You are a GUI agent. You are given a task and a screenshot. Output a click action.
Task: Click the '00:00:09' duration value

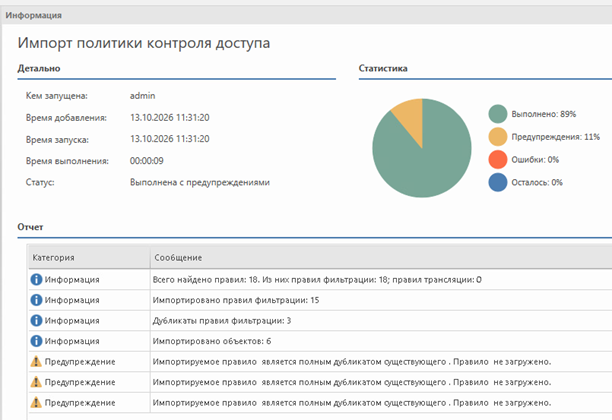(x=147, y=161)
